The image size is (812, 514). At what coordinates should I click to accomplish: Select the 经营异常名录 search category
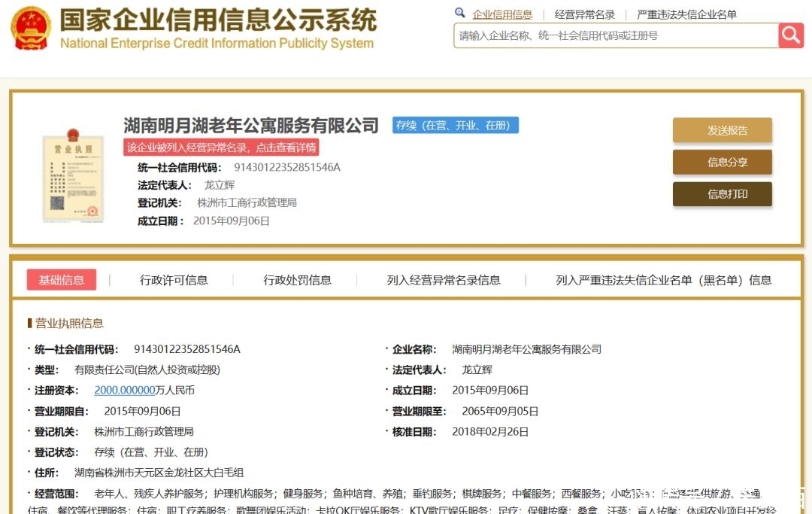point(584,14)
